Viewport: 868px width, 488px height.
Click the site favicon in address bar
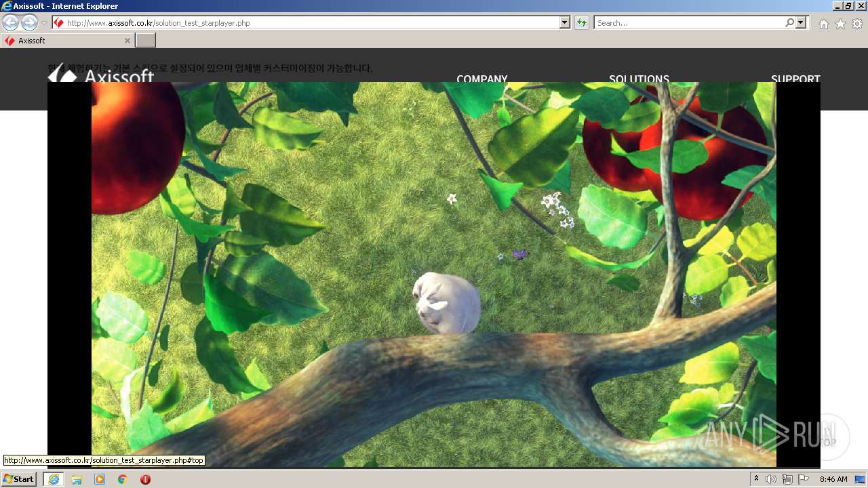coord(59,23)
